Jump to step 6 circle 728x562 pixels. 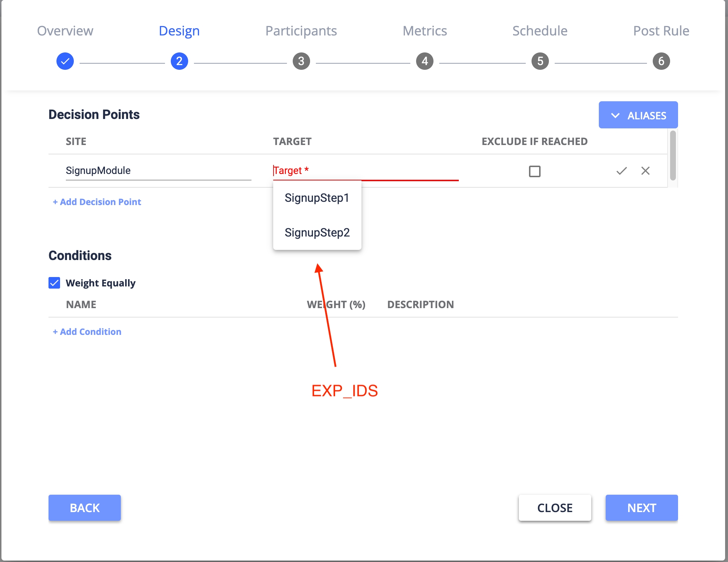661,61
